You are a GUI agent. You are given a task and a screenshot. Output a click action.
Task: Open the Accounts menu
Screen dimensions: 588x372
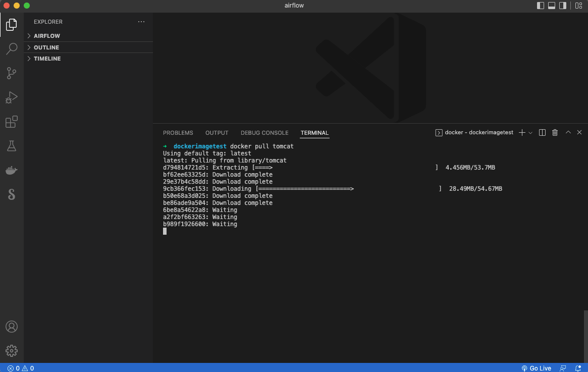[12, 327]
